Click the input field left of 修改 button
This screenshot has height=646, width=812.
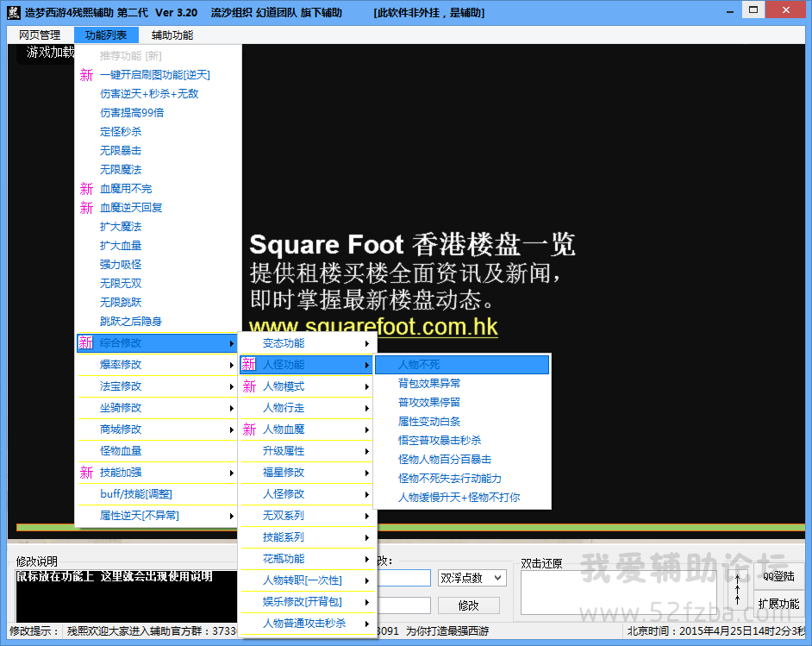pyautogui.click(x=404, y=605)
